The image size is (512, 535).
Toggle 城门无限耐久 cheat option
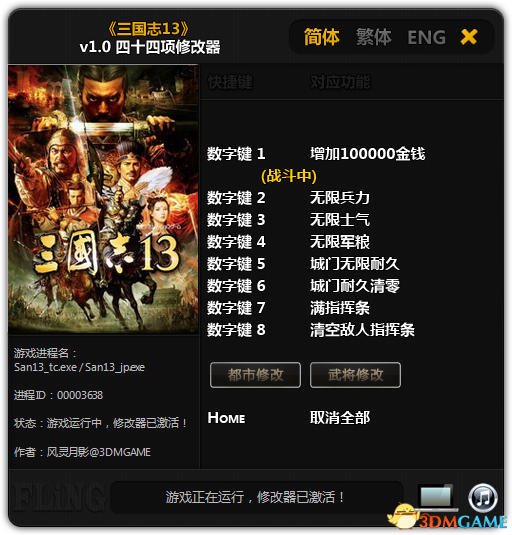355,264
